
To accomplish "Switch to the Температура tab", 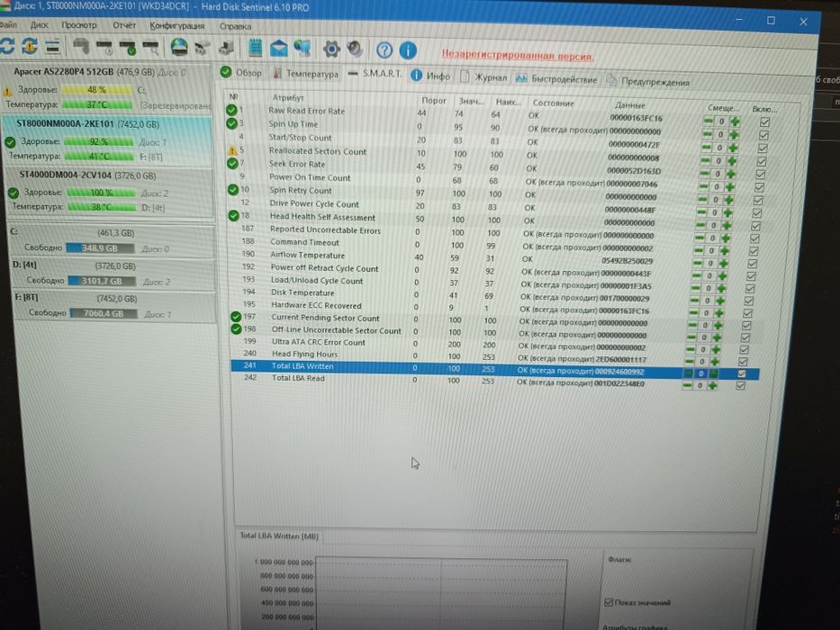I will point(305,74).
